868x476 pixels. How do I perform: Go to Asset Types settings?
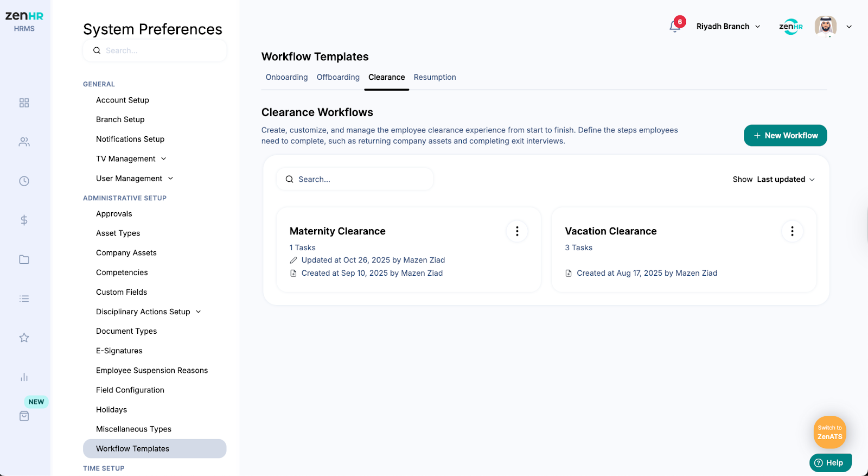(118, 233)
